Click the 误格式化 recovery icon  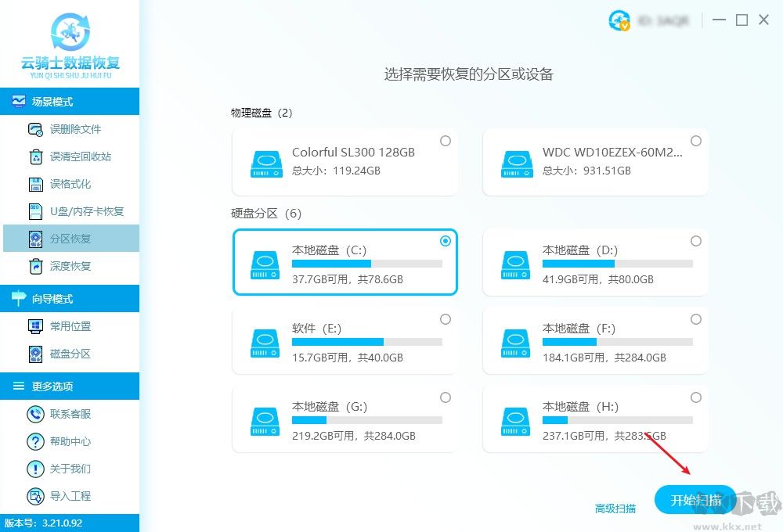pyautogui.click(x=34, y=184)
